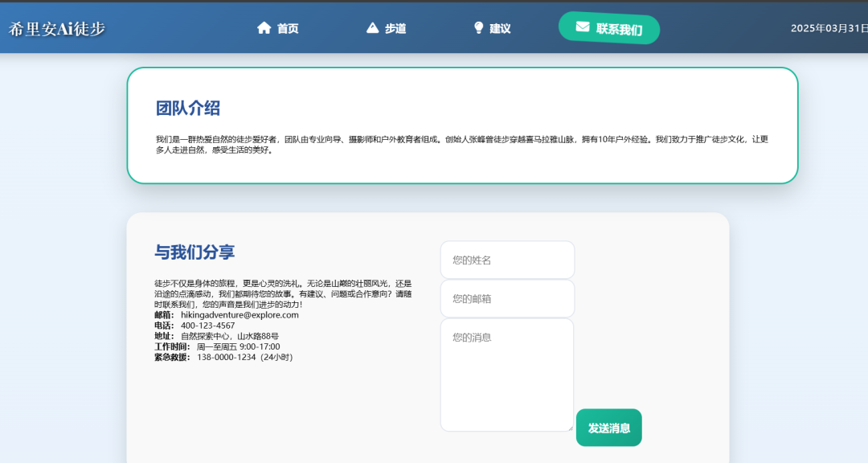The image size is (868, 463).
Task: Click the mountain trail icon
Action: [373, 27]
